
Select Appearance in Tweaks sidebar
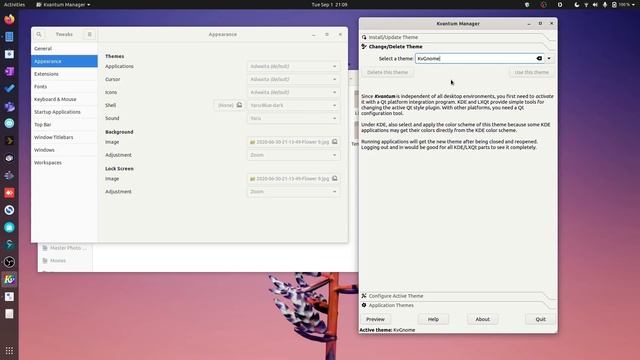pos(64,61)
